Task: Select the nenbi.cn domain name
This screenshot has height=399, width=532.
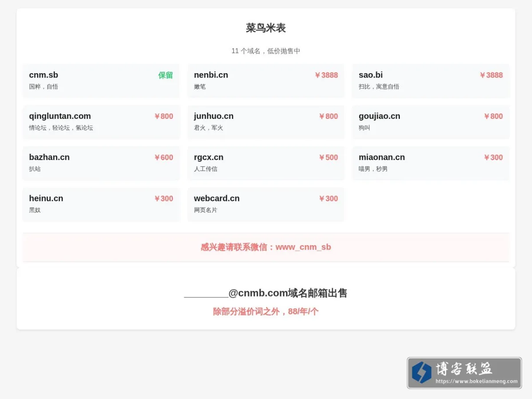Action: click(211, 75)
